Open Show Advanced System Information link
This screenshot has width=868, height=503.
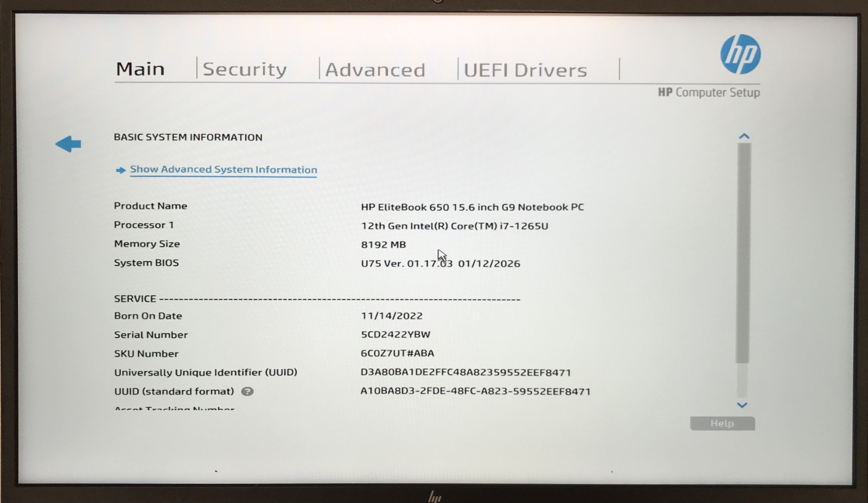click(224, 169)
